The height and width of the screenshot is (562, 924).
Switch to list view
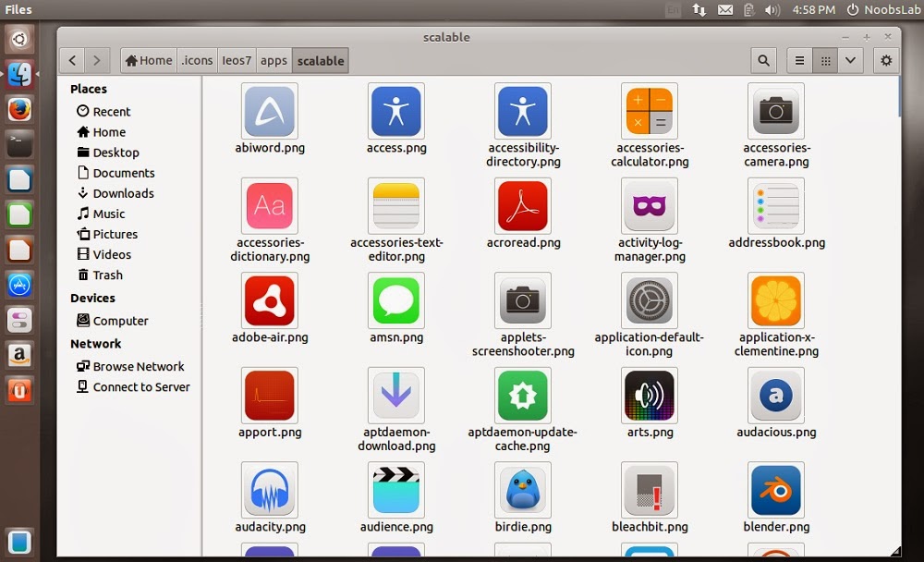coord(799,60)
